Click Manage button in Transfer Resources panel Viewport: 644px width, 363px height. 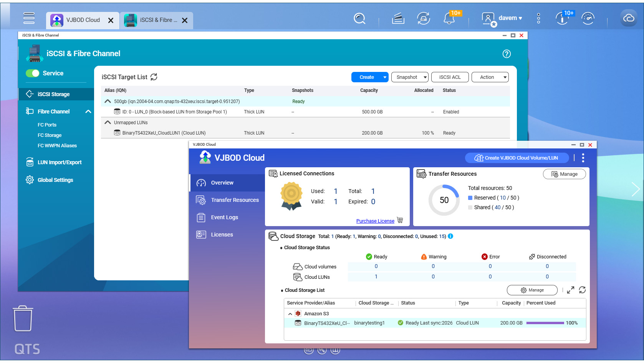[x=564, y=174]
